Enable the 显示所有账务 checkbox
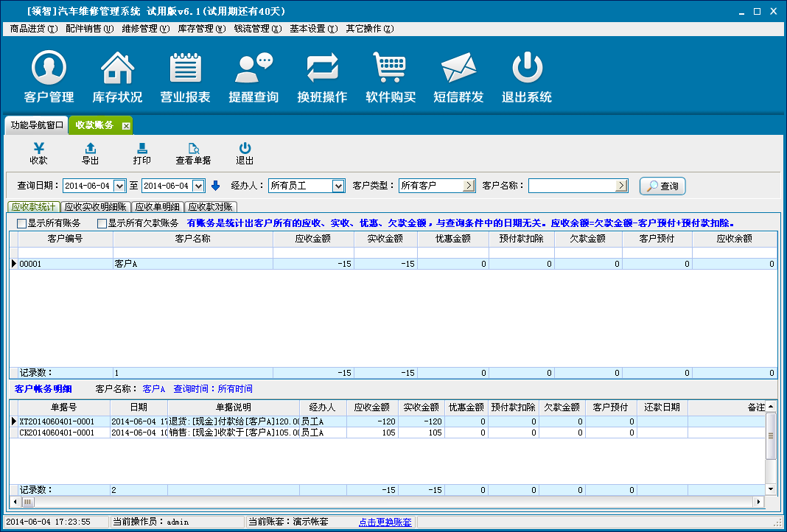 (x=22, y=223)
